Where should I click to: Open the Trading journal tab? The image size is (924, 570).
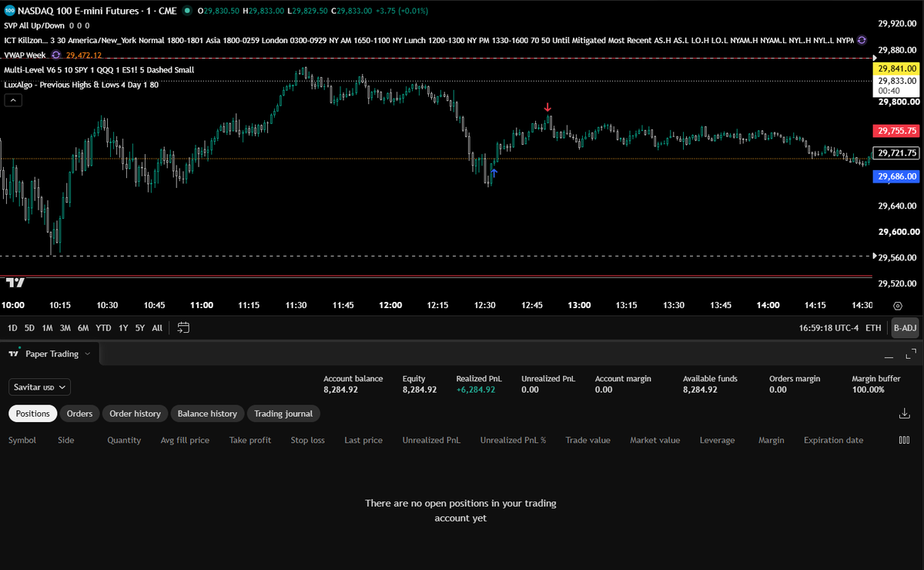(283, 414)
